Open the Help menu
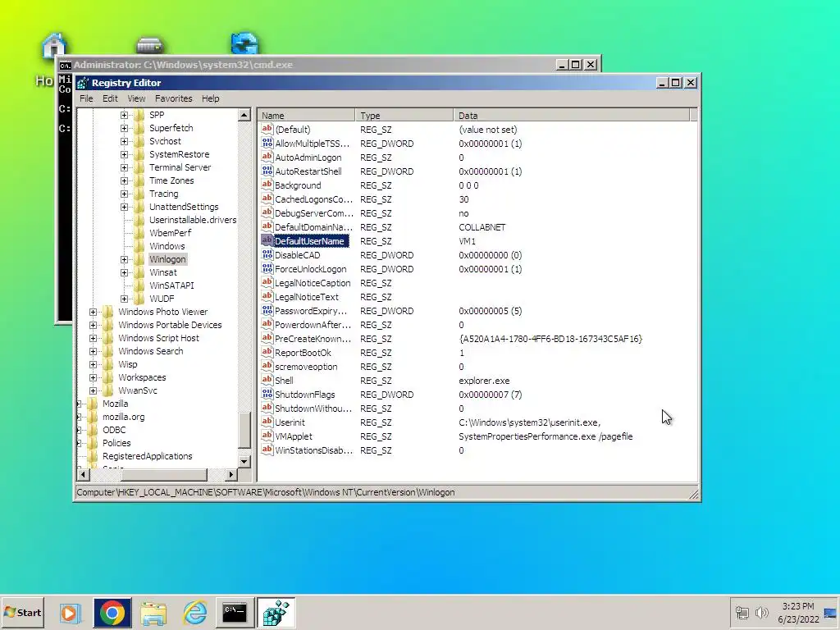Viewport: 840px width, 630px height. pos(211,98)
